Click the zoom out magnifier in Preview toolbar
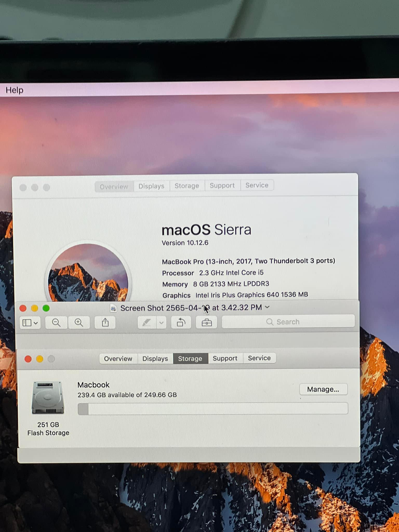 tap(56, 323)
